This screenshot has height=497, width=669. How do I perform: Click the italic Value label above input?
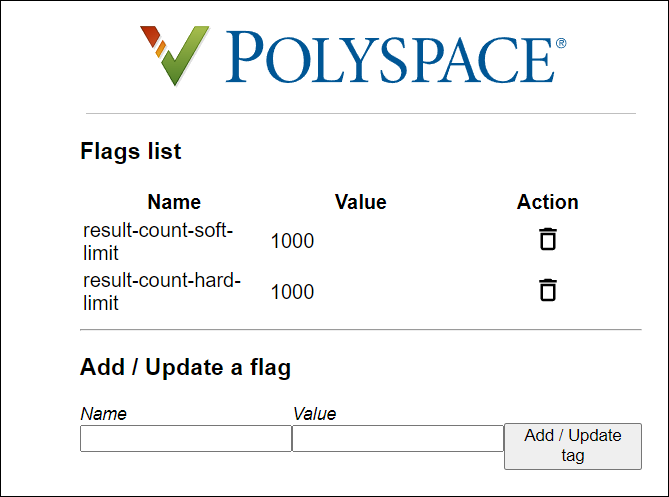coord(315,413)
